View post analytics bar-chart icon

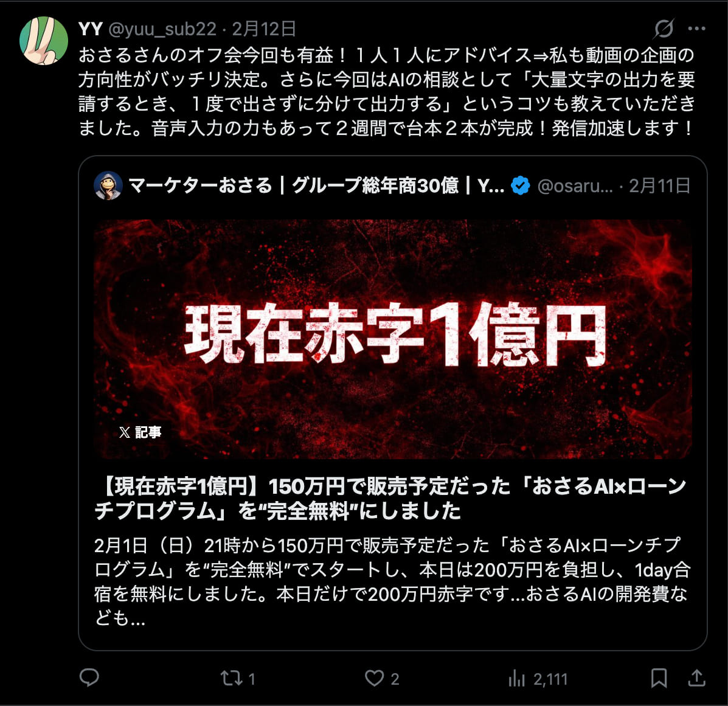tap(516, 679)
